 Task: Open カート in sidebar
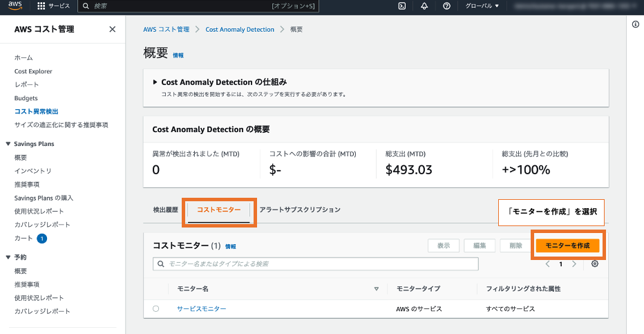[x=23, y=239]
